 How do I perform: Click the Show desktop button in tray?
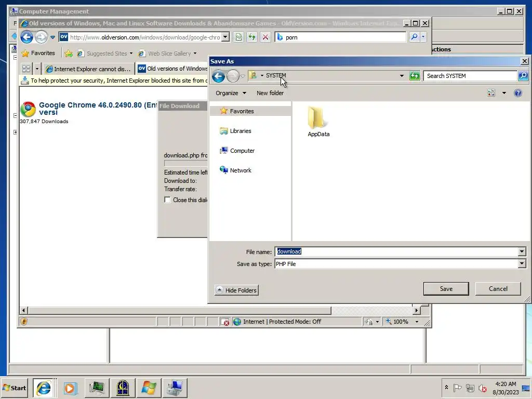pyautogui.click(x=527, y=388)
